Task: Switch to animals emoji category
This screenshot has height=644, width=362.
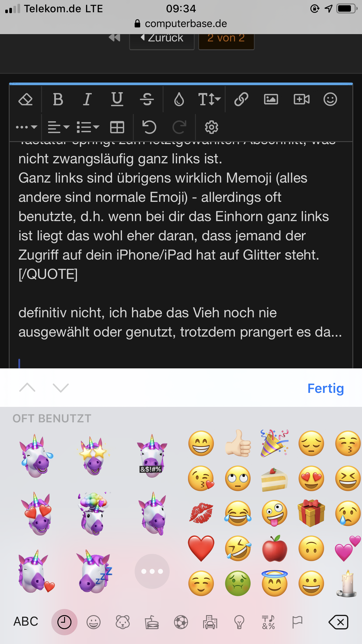Action: 123,622
